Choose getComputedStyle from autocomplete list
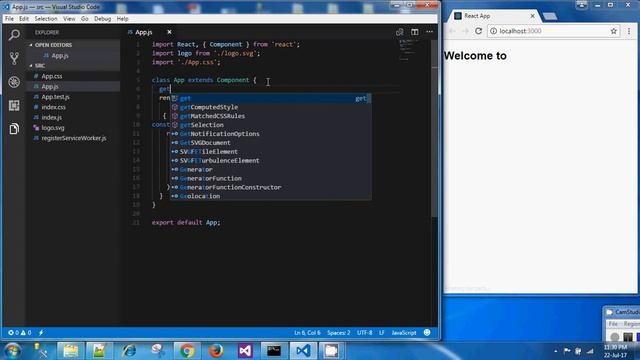 [x=271, y=107]
